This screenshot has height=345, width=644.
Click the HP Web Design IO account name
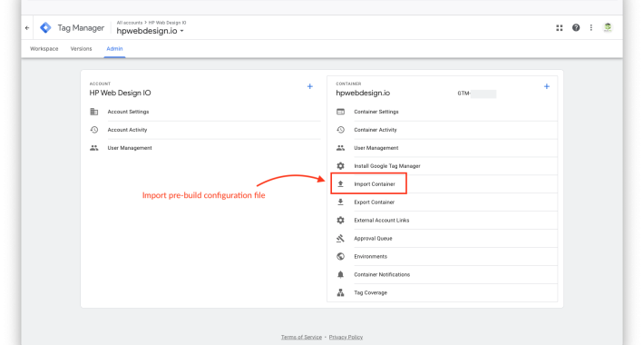[120, 93]
